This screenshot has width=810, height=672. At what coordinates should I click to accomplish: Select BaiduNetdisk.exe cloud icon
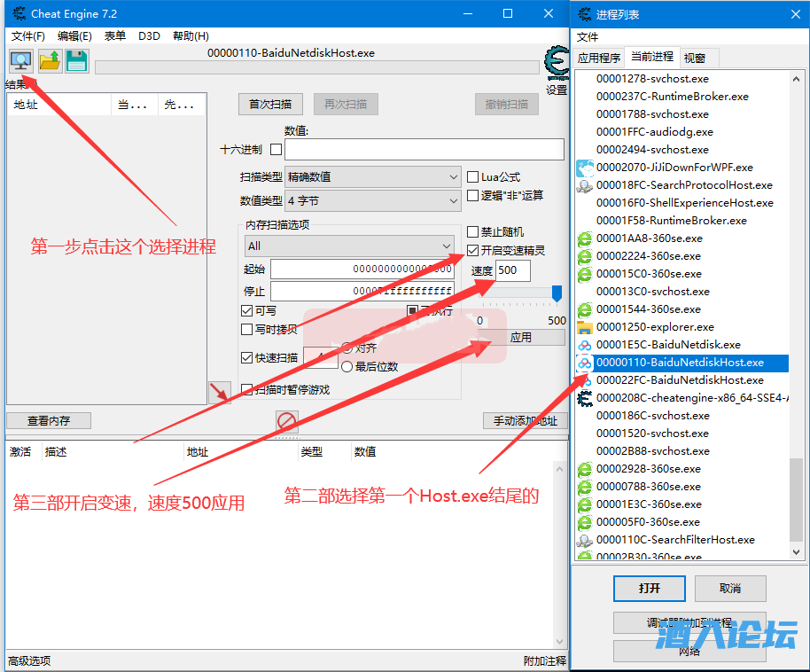[585, 345]
